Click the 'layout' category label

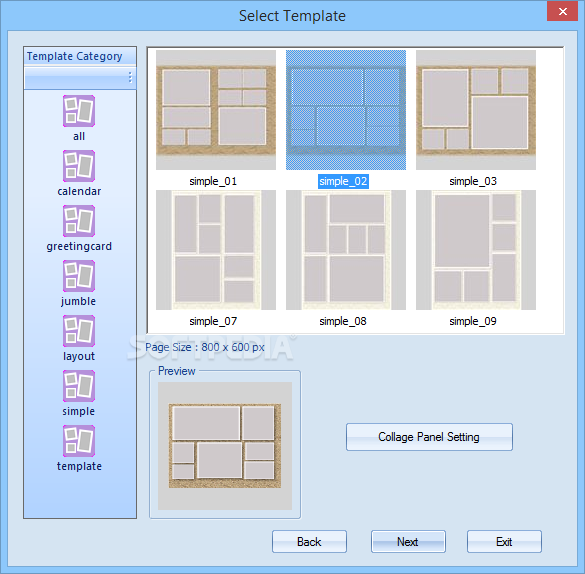tap(79, 356)
